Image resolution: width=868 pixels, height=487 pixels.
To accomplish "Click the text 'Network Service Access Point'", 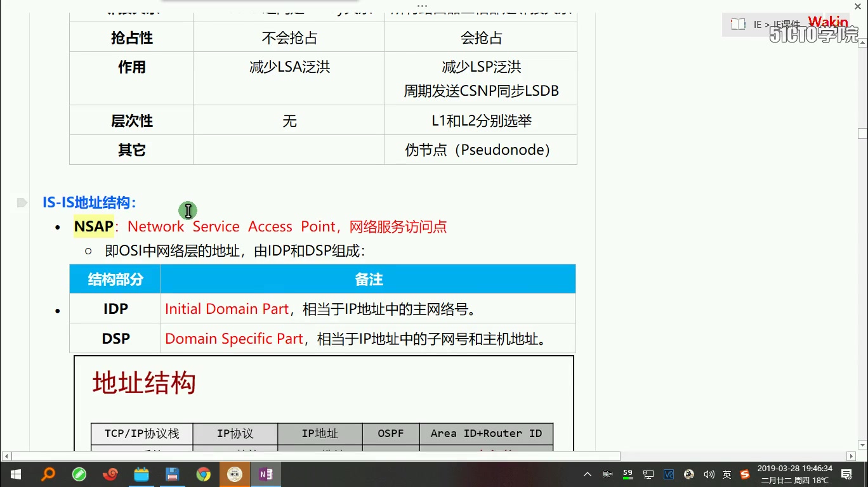I will (x=232, y=226).
